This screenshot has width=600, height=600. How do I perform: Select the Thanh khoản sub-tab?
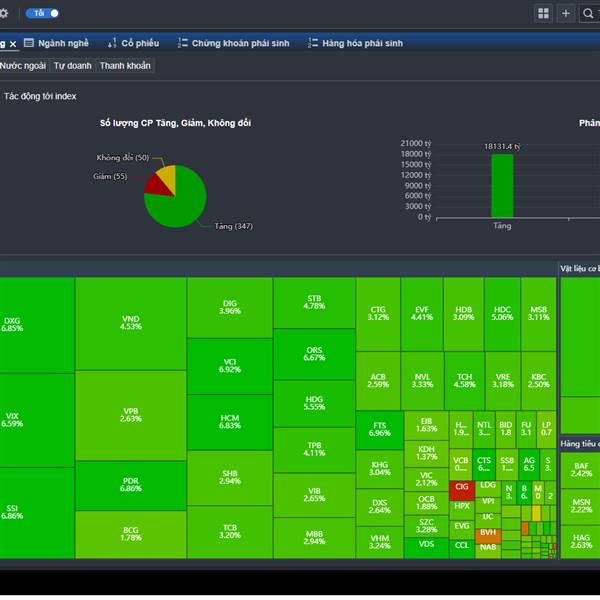(x=125, y=66)
